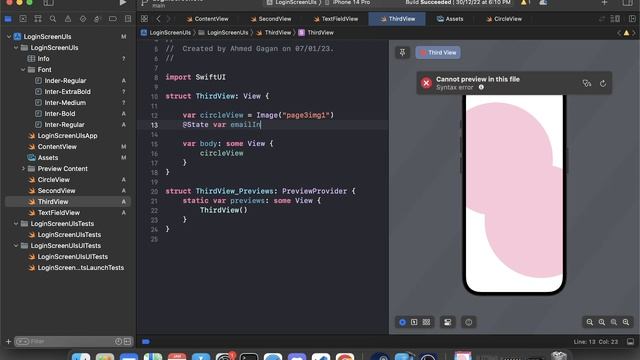Expand the Preview Content folder
This screenshot has width=640, height=360.
tap(23, 169)
